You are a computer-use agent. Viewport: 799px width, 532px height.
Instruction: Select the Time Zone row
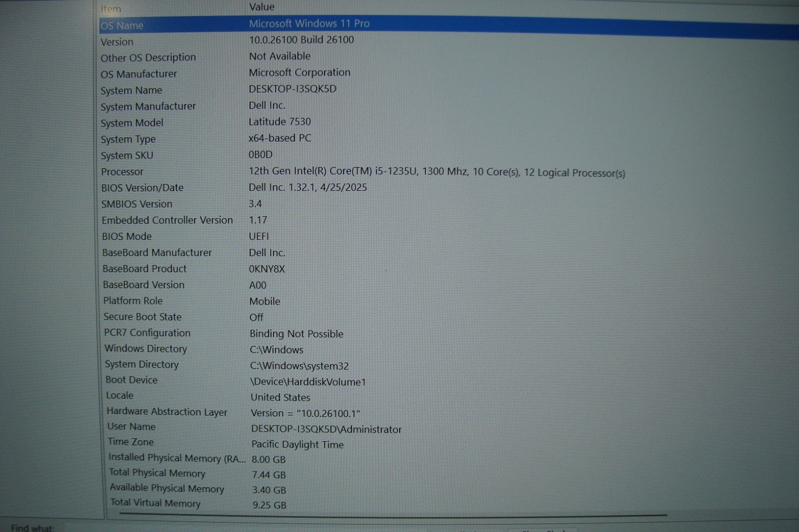[131, 442]
